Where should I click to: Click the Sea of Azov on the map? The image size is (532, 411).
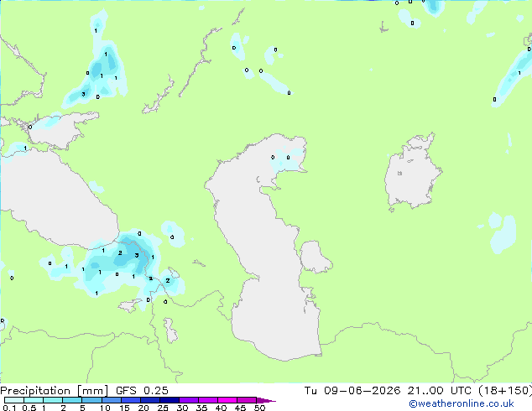pos(58,133)
